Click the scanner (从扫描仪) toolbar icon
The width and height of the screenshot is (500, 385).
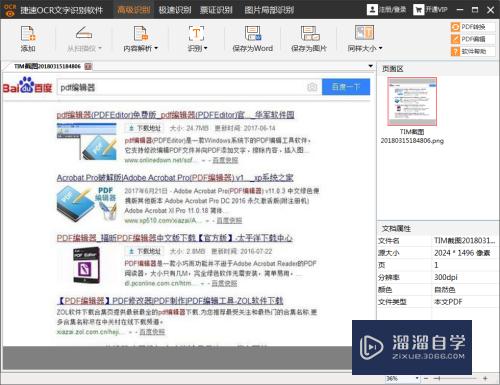(84, 33)
